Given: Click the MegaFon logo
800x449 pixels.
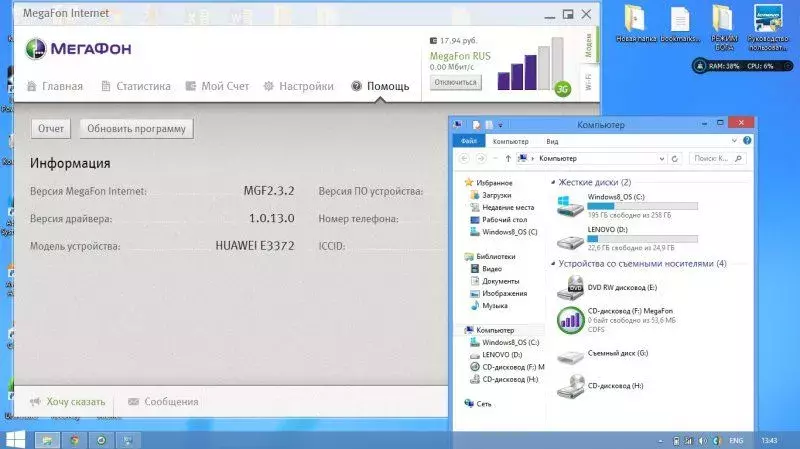Looking at the screenshot, I should coord(79,49).
